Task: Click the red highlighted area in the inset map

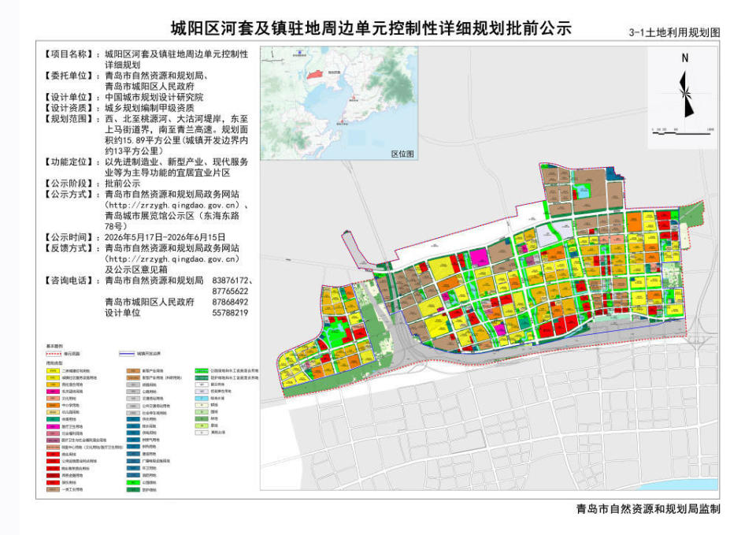Action: point(315,75)
